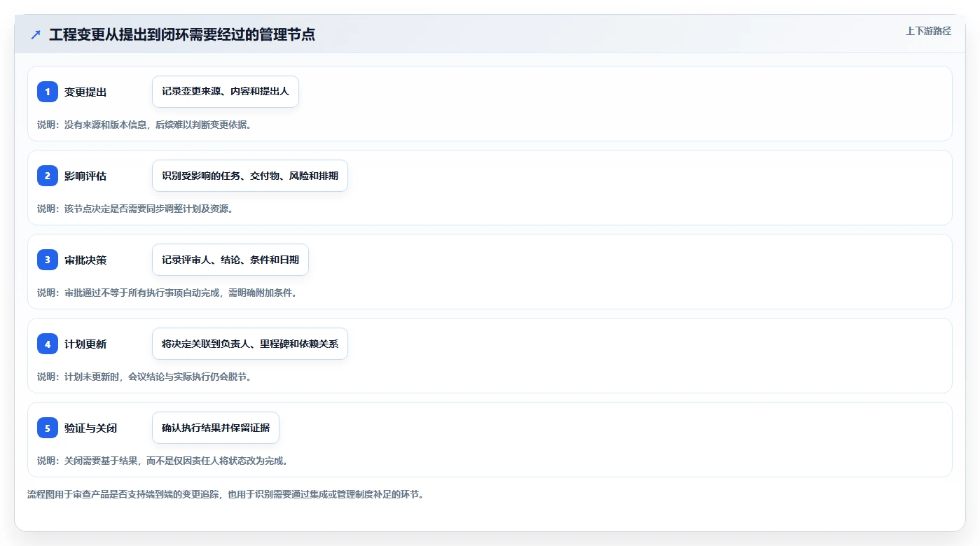Click the 变更提出 step title
This screenshot has height=546, width=980.
click(x=85, y=92)
